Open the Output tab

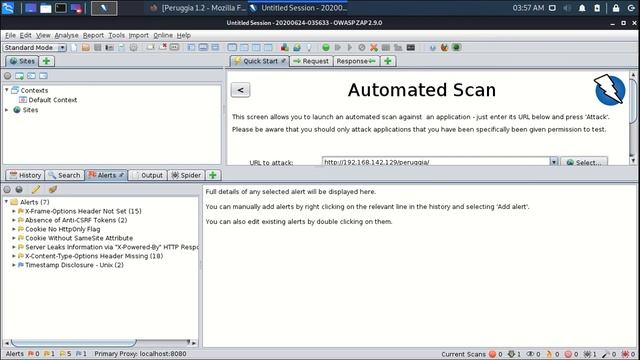147,175
